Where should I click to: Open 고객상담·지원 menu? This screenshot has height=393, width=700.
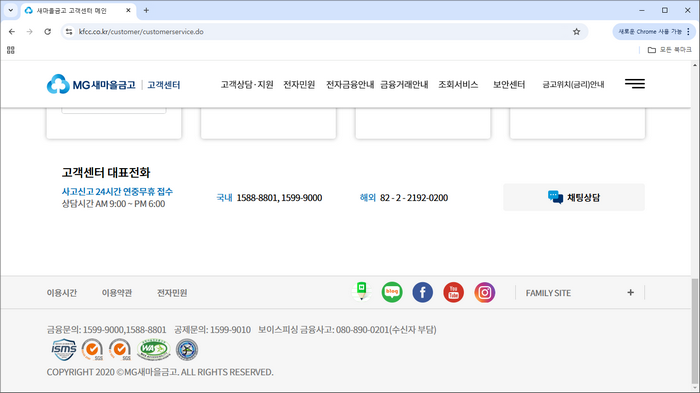(247, 84)
